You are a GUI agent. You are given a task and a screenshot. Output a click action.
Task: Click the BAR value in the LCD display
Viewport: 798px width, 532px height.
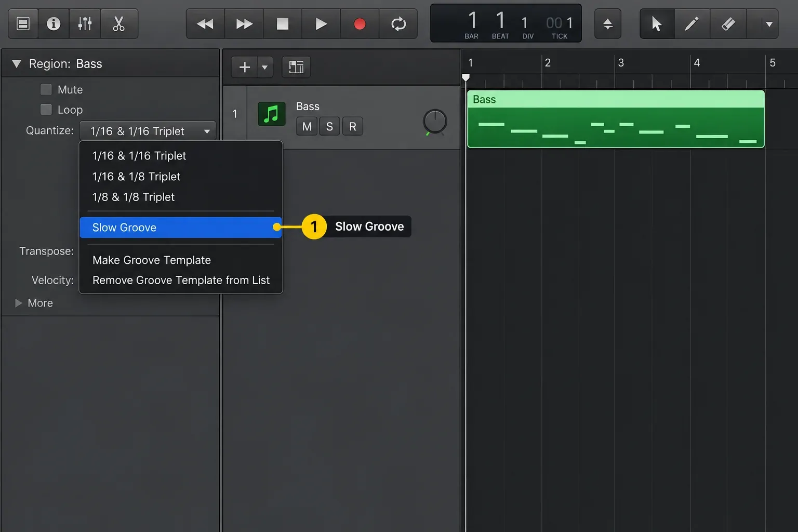[x=472, y=21]
